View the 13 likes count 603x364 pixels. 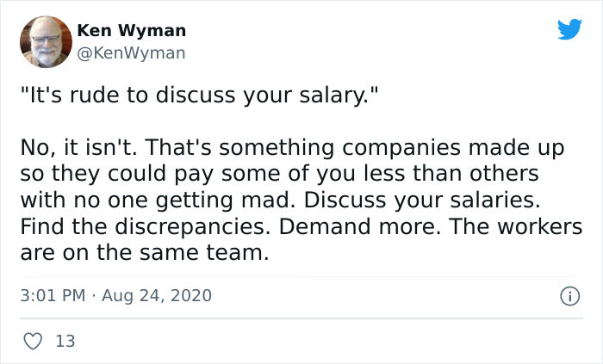pos(65,342)
